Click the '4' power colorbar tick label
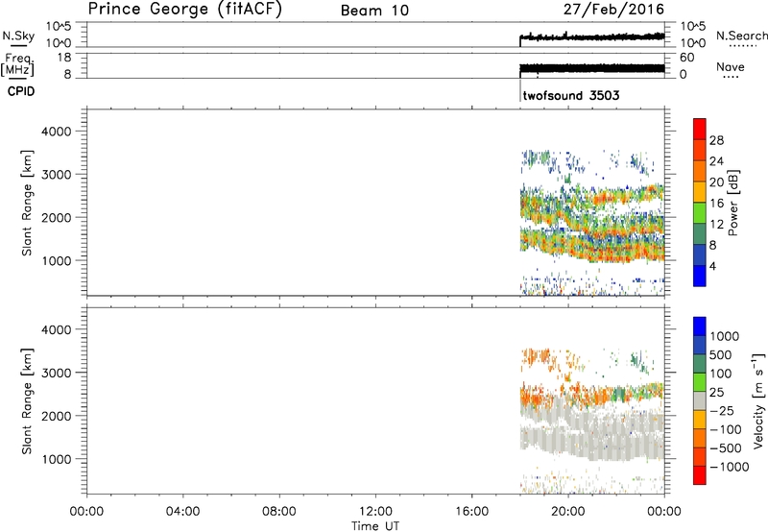Screen dimensions: 768x532 coord(712,266)
